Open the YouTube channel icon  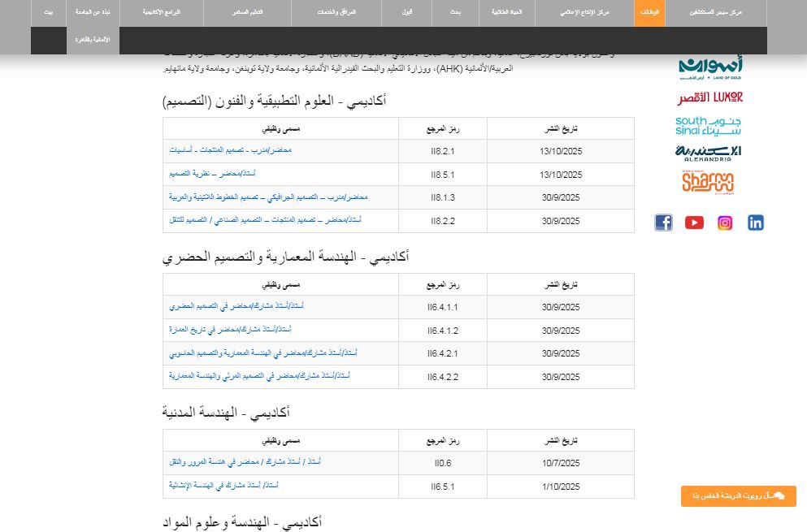pyautogui.click(x=694, y=223)
